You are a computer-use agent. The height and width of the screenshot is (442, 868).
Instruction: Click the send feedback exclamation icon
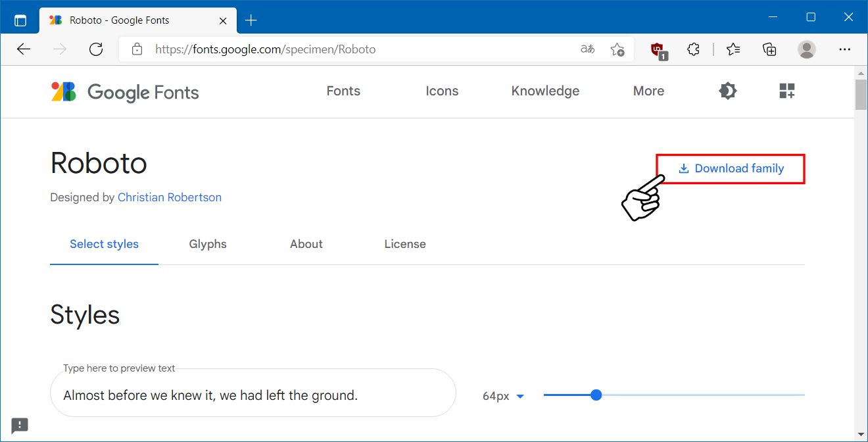click(20, 426)
